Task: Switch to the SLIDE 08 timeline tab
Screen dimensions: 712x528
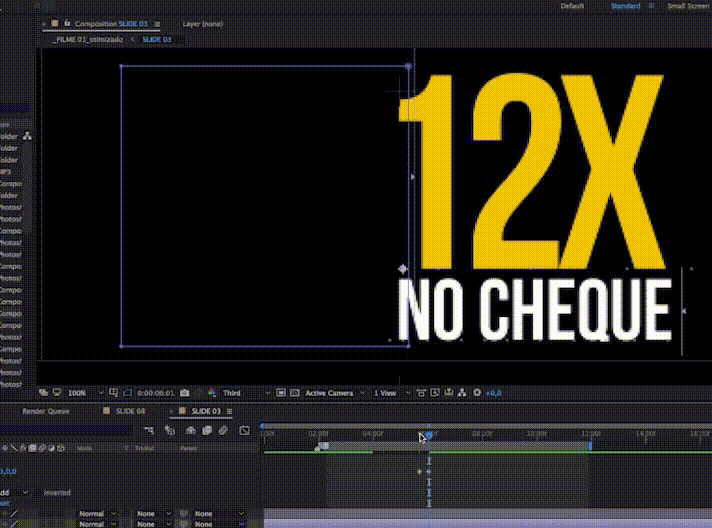Action: (129, 411)
